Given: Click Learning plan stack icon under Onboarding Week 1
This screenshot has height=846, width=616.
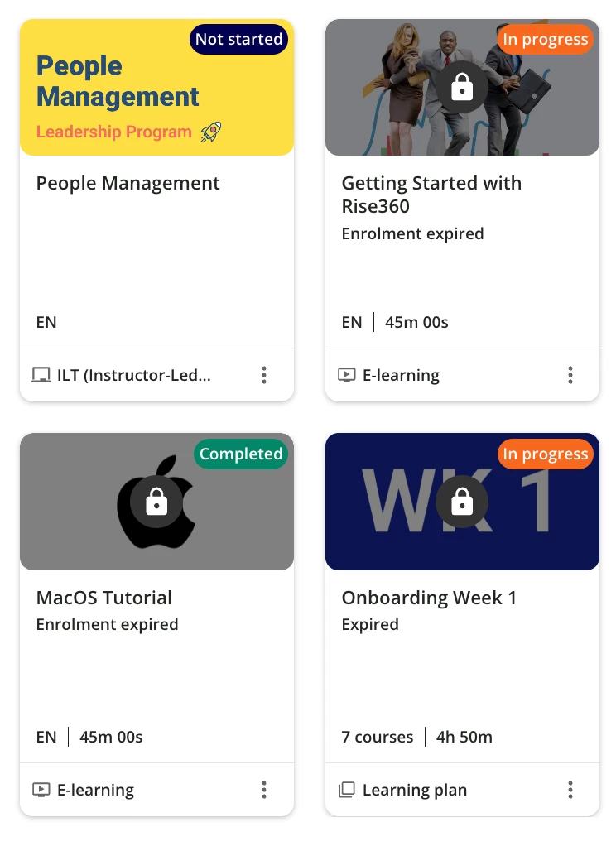Looking at the screenshot, I should [347, 791].
